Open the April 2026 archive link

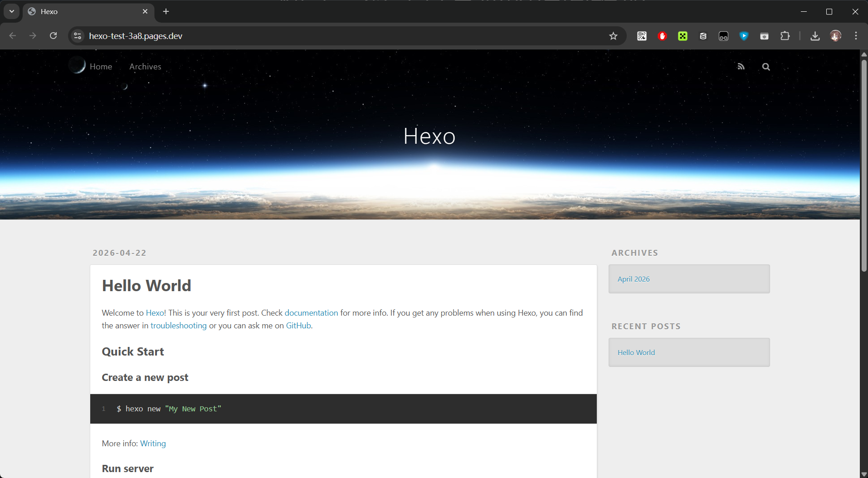pyautogui.click(x=634, y=279)
